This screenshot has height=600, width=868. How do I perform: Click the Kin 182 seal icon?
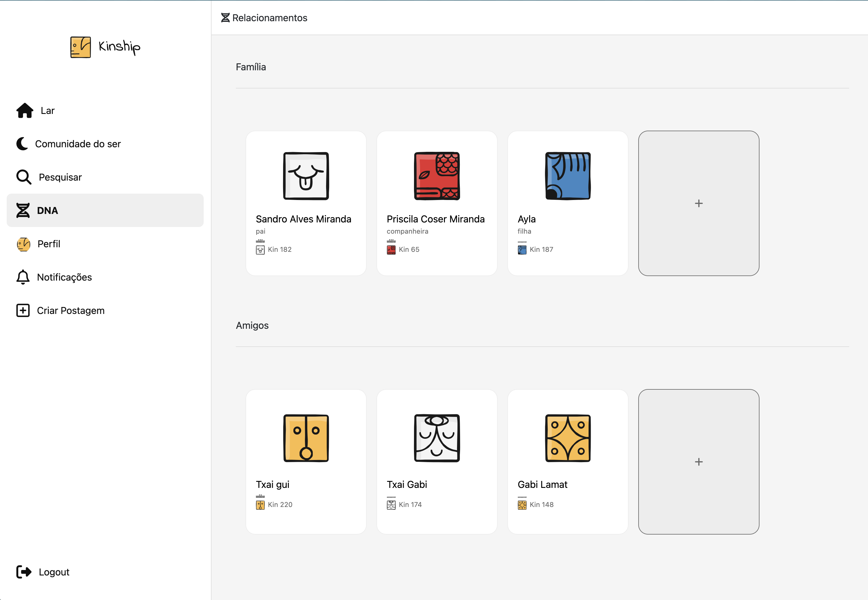tap(261, 249)
